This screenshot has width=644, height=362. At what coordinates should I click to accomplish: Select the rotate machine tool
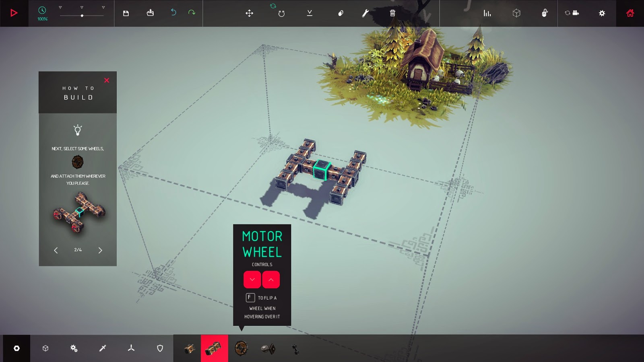click(281, 14)
